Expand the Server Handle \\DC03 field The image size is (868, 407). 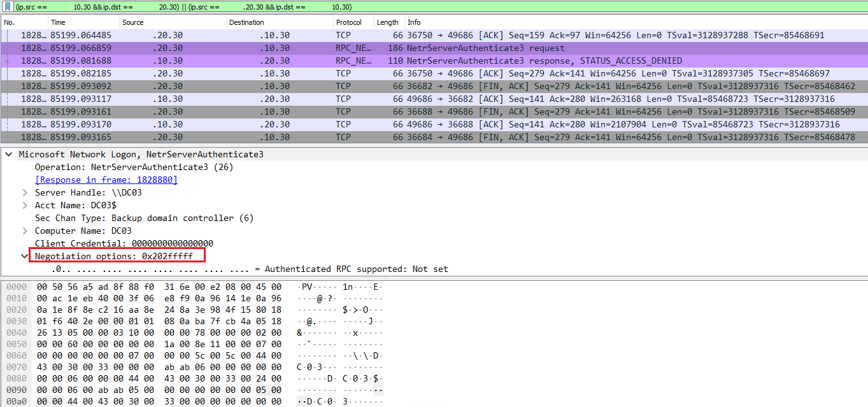click(x=24, y=192)
